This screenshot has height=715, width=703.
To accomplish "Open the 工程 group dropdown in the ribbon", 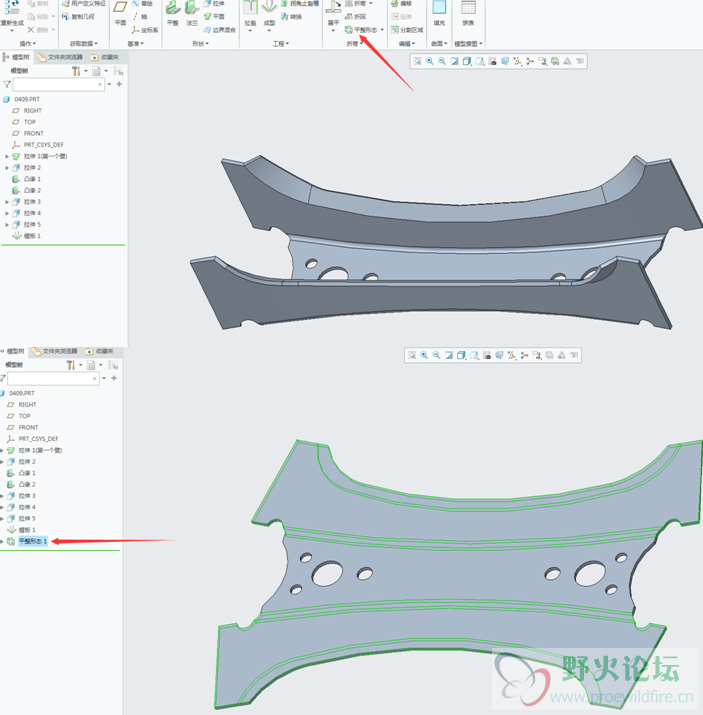I will click(280, 44).
